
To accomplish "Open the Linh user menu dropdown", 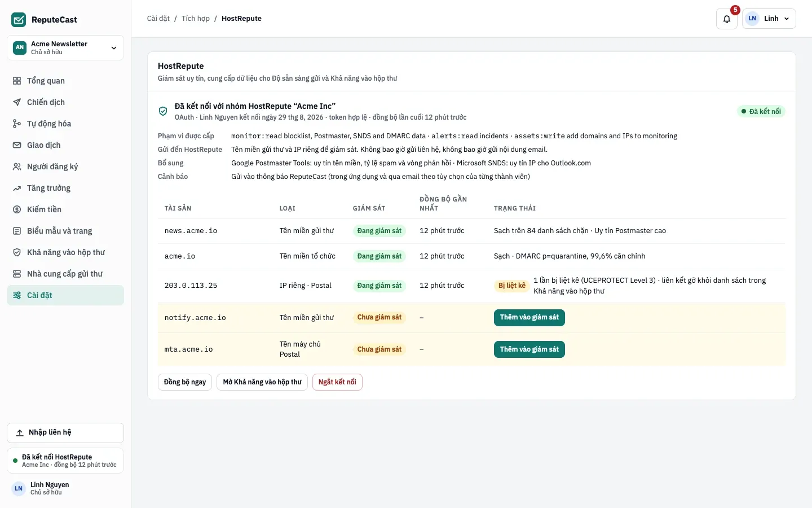I will pyautogui.click(x=769, y=19).
